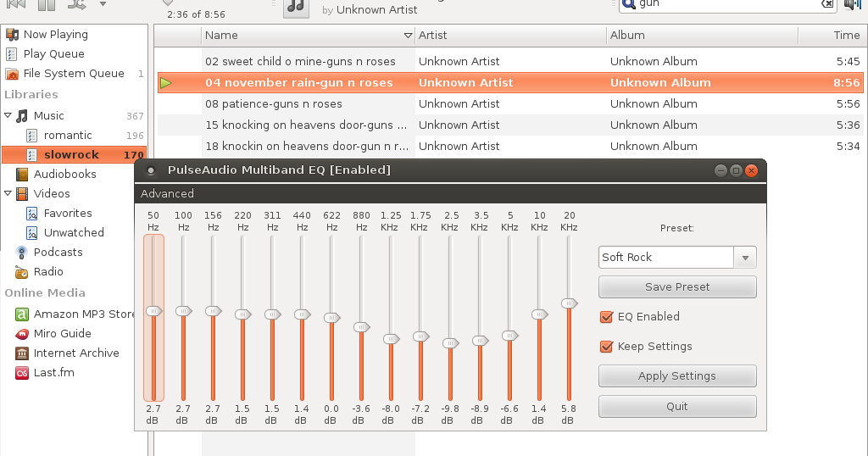Click the 622 Hz band slider handle

(331, 318)
